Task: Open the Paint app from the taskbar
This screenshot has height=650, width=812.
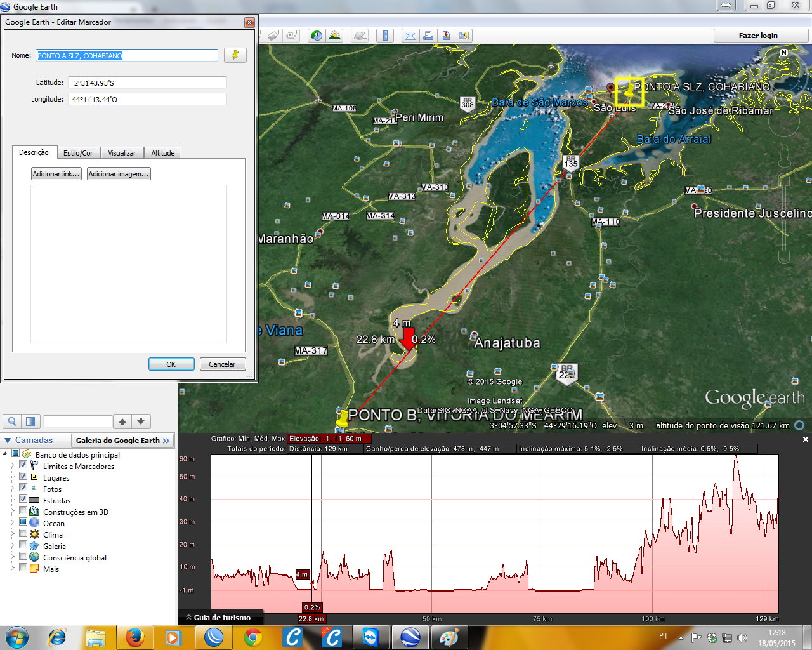Action: [449, 637]
